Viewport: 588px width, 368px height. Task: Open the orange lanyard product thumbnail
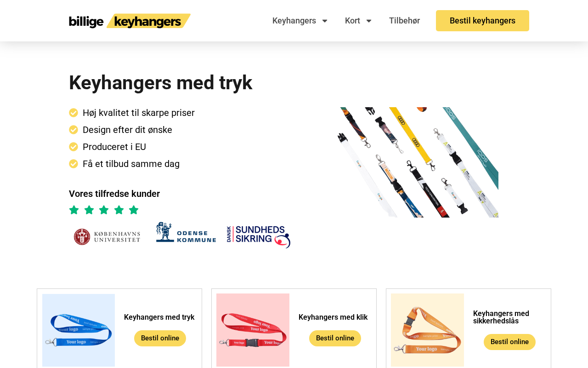point(427,330)
